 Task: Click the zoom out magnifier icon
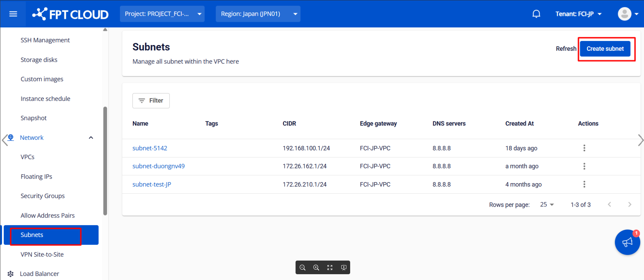(302, 268)
